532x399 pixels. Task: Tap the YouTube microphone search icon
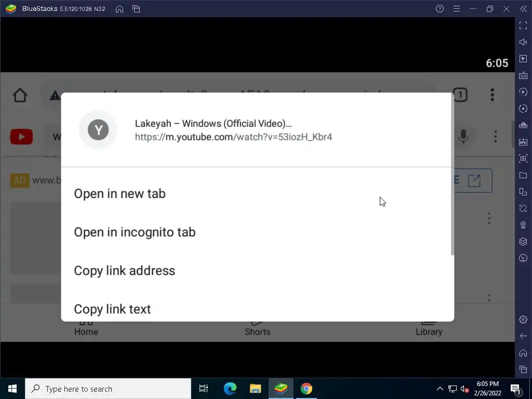click(x=463, y=137)
